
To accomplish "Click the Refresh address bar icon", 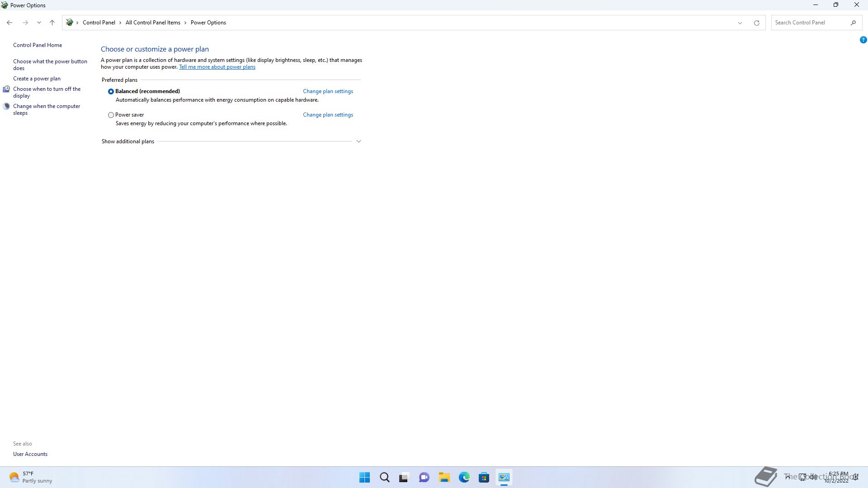I will [756, 23].
